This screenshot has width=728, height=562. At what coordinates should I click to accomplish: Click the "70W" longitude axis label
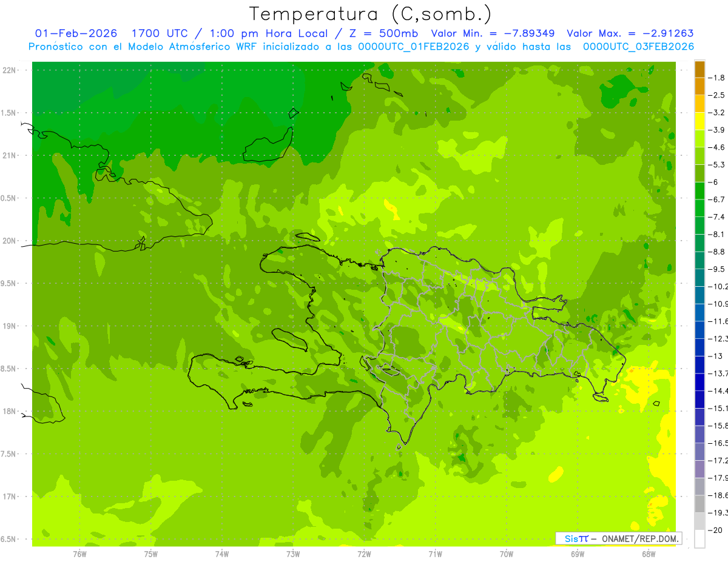(507, 554)
